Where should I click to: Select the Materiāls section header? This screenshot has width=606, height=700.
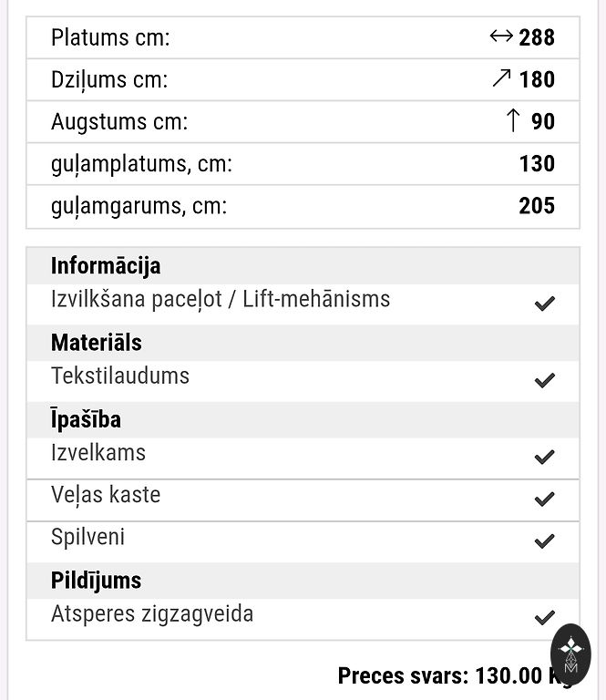[x=97, y=343]
